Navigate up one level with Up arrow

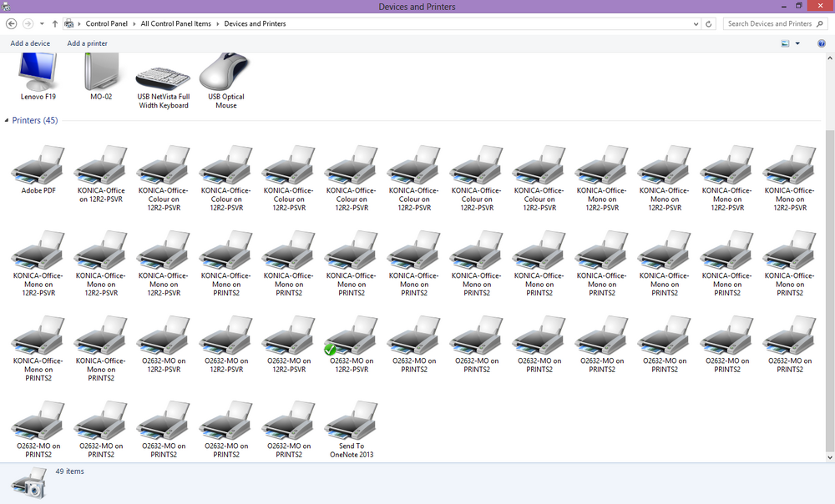[55, 24]
